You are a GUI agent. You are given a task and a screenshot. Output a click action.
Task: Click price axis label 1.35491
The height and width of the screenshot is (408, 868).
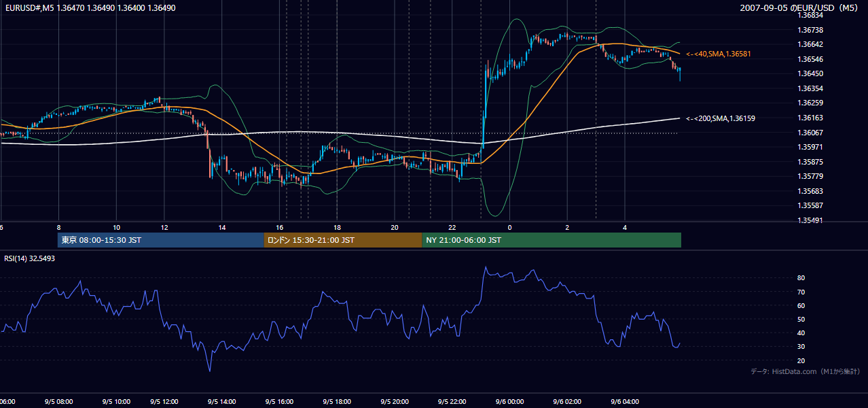pos(810,220)
